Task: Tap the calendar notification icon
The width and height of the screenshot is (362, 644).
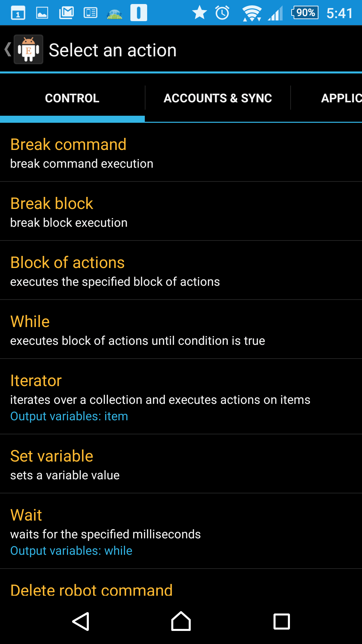Action: (18, 13)
